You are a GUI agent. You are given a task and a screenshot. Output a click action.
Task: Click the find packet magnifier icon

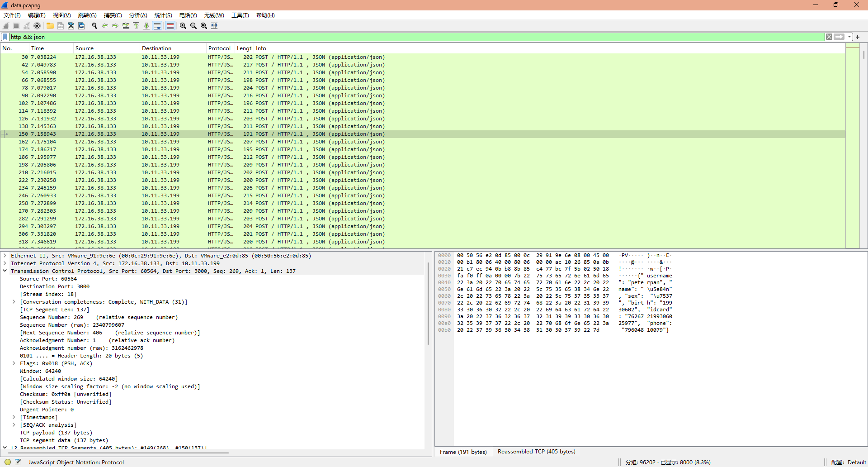pos(94,26)
